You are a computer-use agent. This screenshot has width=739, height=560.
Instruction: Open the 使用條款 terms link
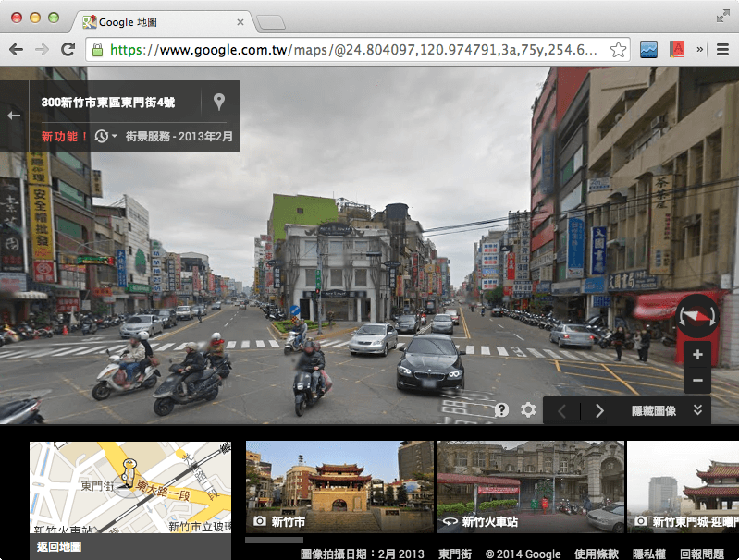(x=596, y=554)
